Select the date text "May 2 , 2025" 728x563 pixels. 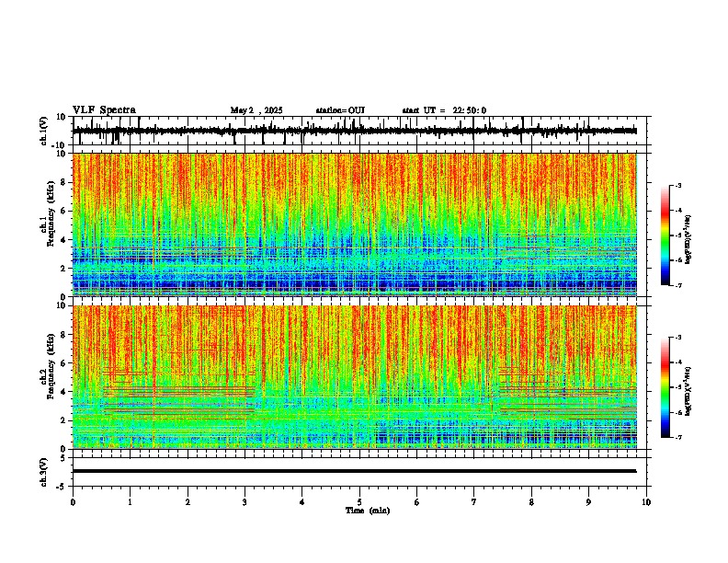256,110
